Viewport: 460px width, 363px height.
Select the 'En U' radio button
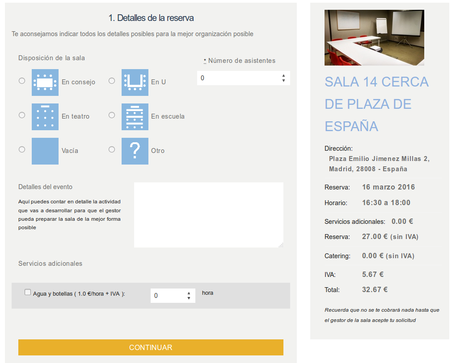click(x=112, y=81)
